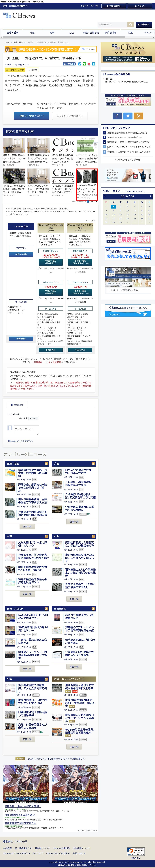Open the 古い順 comment sort dropdown
Viewport: 155px width, 868px height.
pos(33,418)
